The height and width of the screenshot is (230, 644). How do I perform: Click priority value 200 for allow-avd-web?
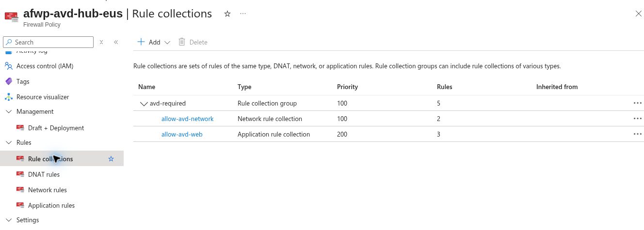pos(342,134)
